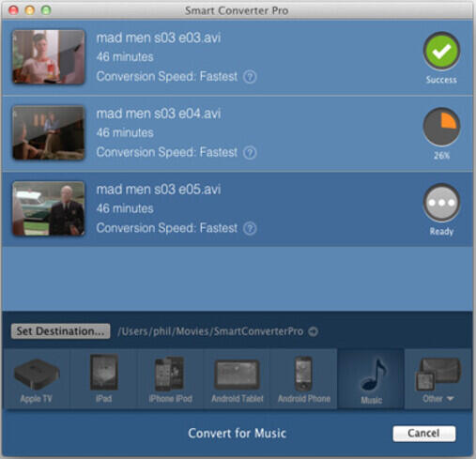Click file name mad men s03 e05.avi
The width and height of the screenshot is (476, 459).
click(x=159, y=190)
